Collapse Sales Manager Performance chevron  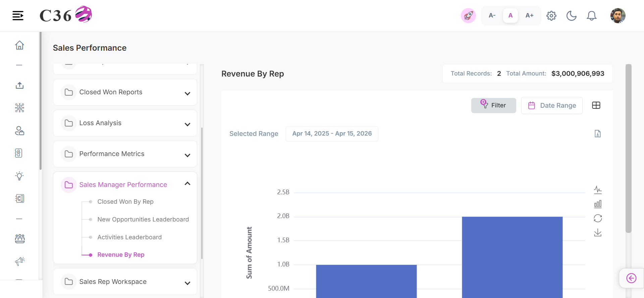pos(187,184)
